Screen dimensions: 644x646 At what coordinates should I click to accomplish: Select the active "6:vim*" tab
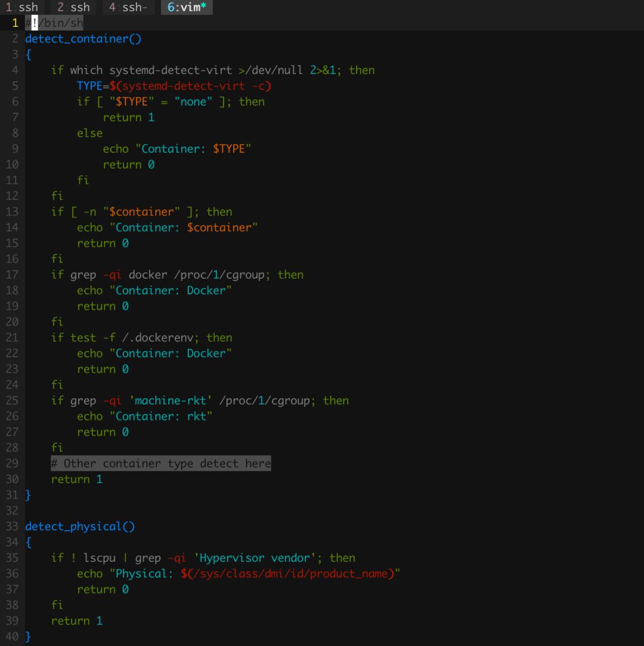click(187, 8)
